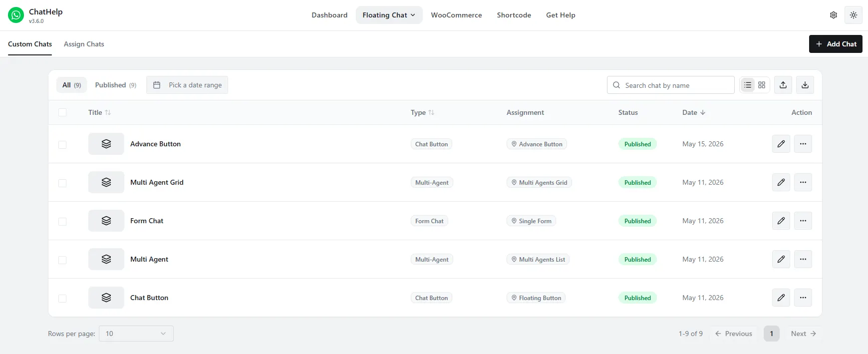Click the layers thumbnail icon of Form Chat
The height and width of the screenshot is (354, 868).
[106, 221]
